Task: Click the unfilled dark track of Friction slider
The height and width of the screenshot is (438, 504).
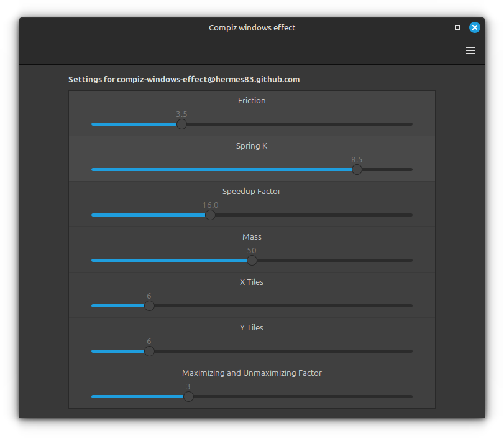Action: pos(298,124)
